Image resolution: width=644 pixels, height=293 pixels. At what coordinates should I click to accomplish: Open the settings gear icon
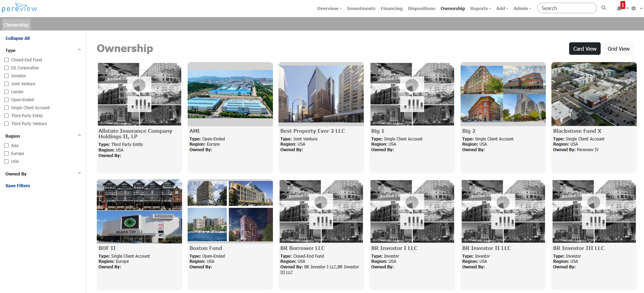(634, 8)
